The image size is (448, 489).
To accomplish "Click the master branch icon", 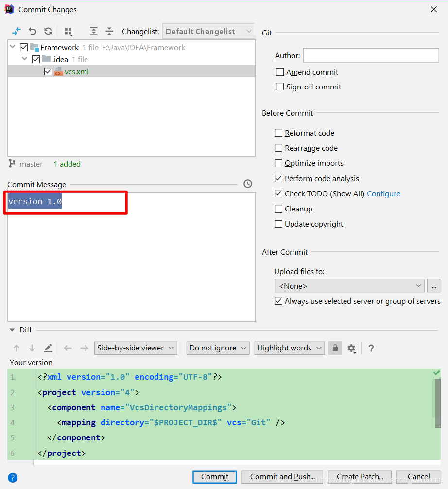I will pyautogui.click(x=12, y=164).
